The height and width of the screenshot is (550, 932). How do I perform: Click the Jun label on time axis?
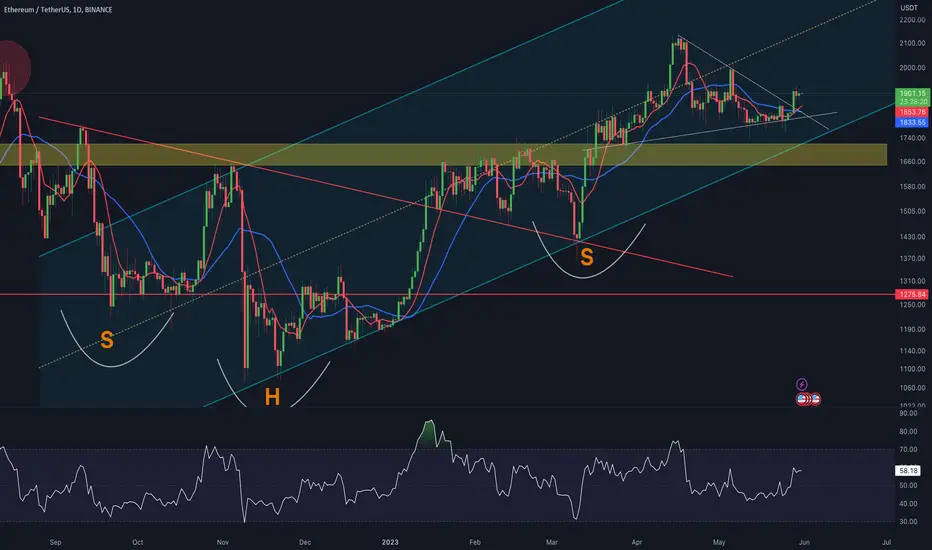pyautogui.click(x=804, y=542)
